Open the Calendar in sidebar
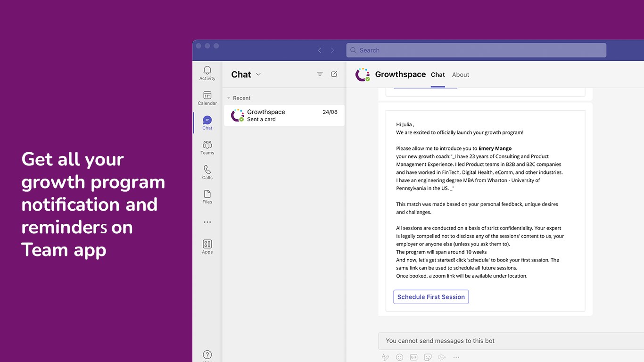This screenshot has height=362, width=644. [207, 98]
